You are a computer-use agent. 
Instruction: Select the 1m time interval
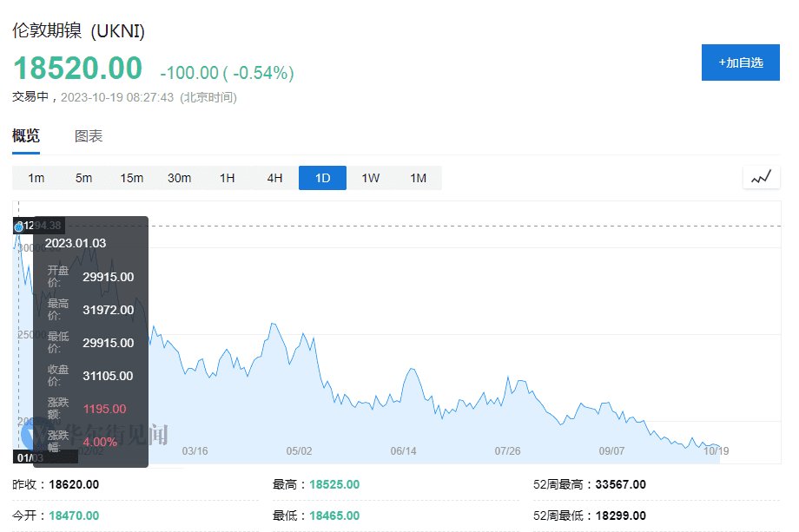pos(36,178)
